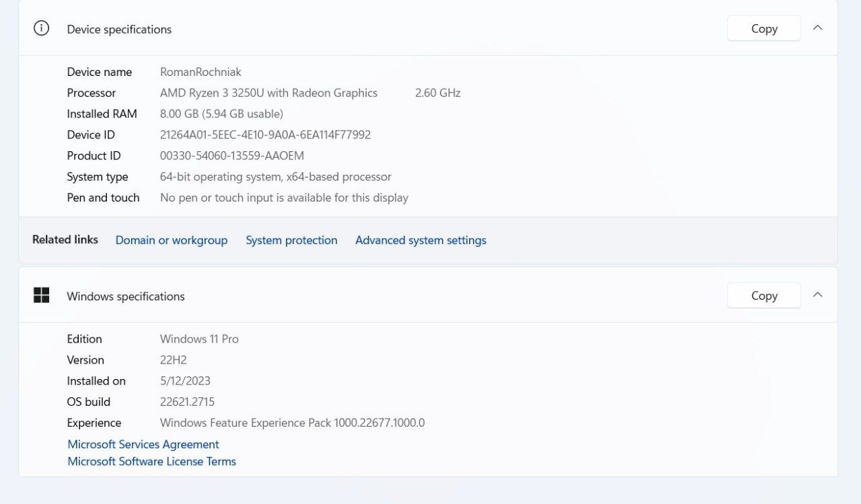This screenshot has width=861, height=504.
Task: Click the 2.60 GHz processor speed
Action: pyautogui.click(x=438, y=93)
